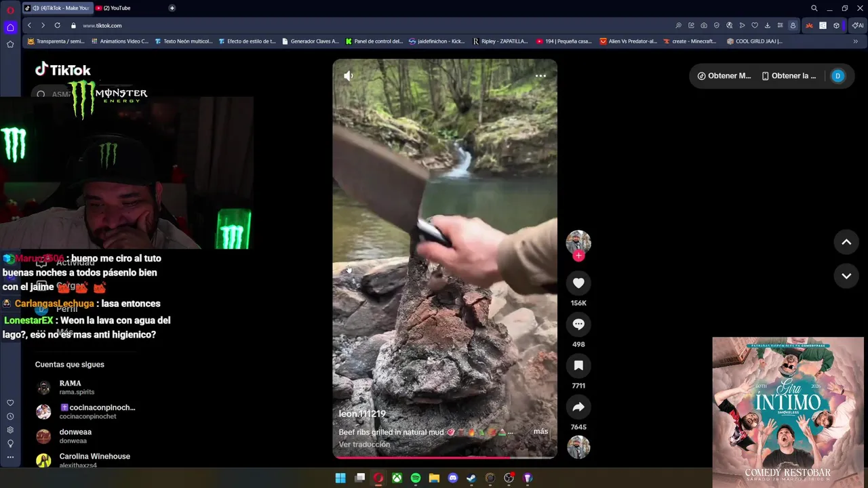Viewport: 868px width, 488px height.
Task: Open leon.111219 profile avatar beside video
Action: click(578, 241)
